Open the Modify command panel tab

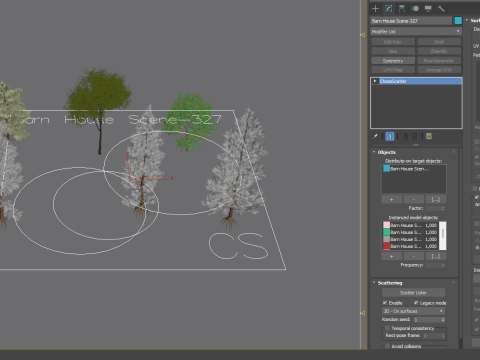(389, 9)
